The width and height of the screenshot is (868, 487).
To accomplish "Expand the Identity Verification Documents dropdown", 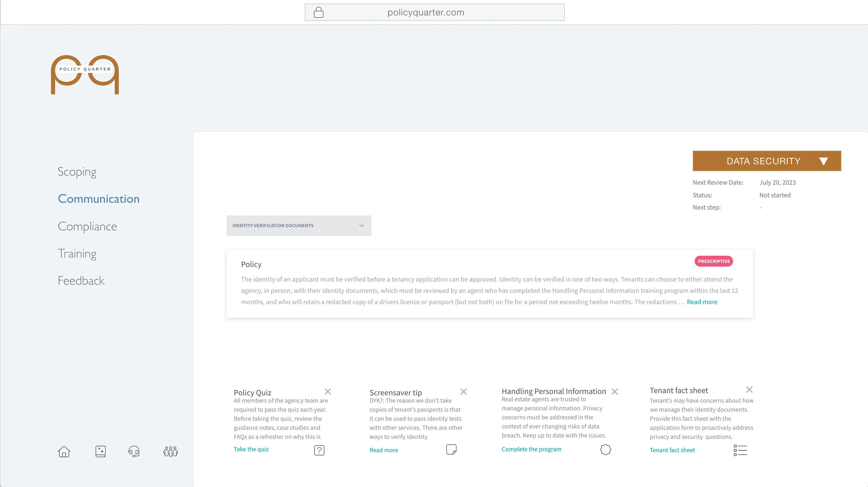I will pos(299,226).
